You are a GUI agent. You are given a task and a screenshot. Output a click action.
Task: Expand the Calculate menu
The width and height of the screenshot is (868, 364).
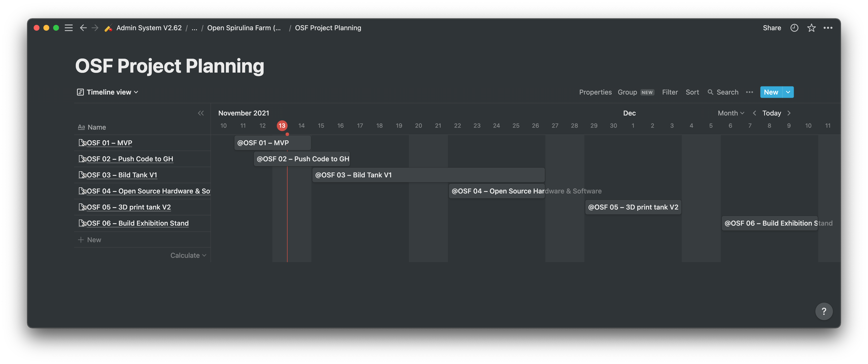click(188, 256)
